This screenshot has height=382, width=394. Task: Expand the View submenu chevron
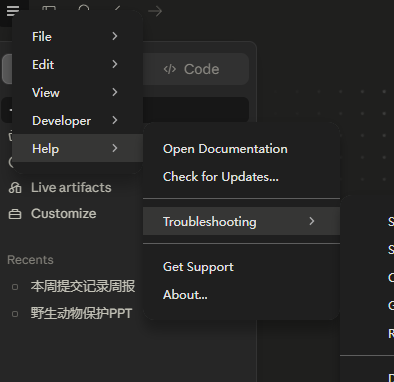(x=115, y=92)
